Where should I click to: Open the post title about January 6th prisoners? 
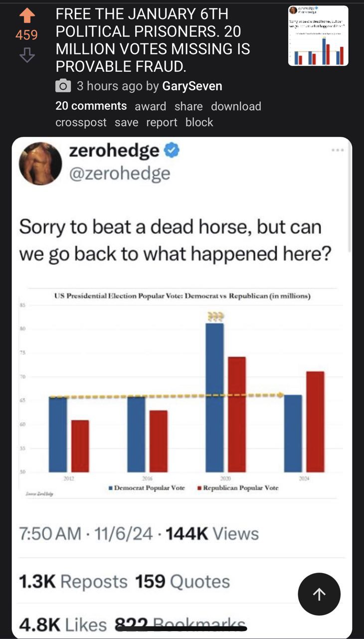pos(153,40)
